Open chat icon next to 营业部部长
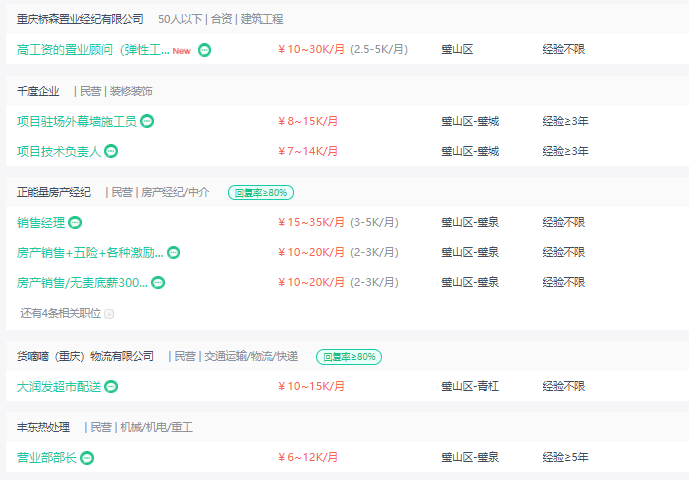The width and height of the screenshot is (689, 480). 87,458
